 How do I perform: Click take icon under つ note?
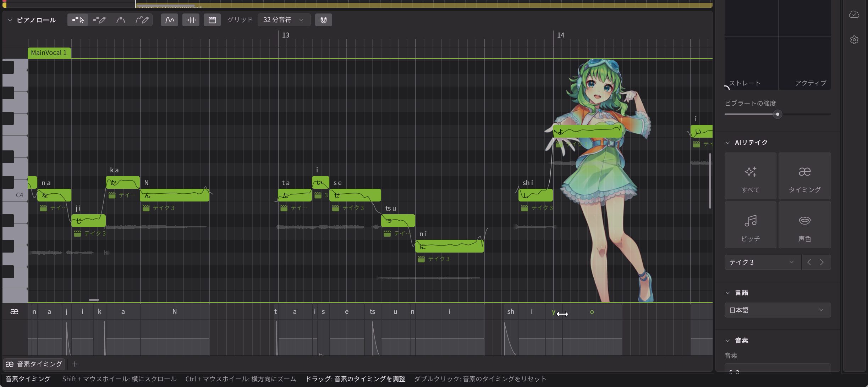(x=387, y=233)
